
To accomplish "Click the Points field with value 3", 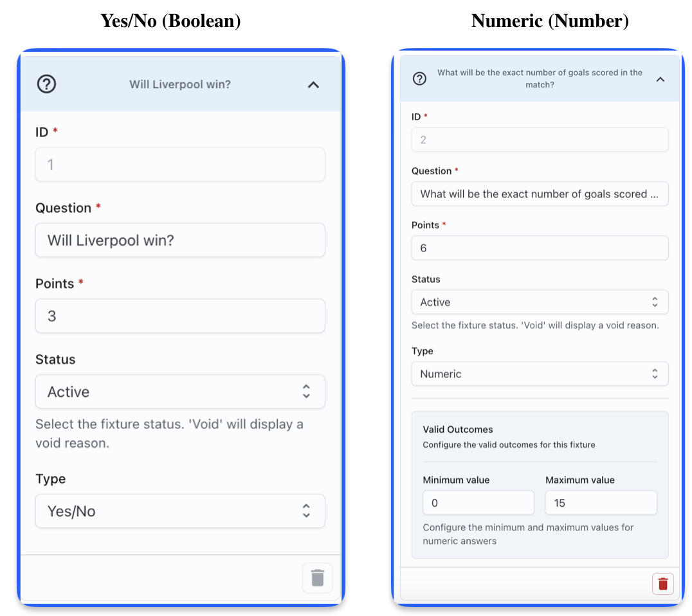I will (180, 316).
